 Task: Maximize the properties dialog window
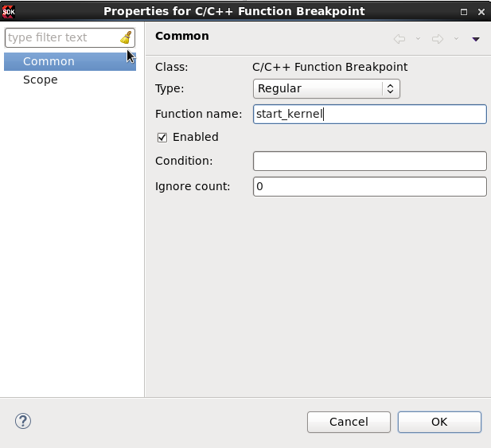464,12
